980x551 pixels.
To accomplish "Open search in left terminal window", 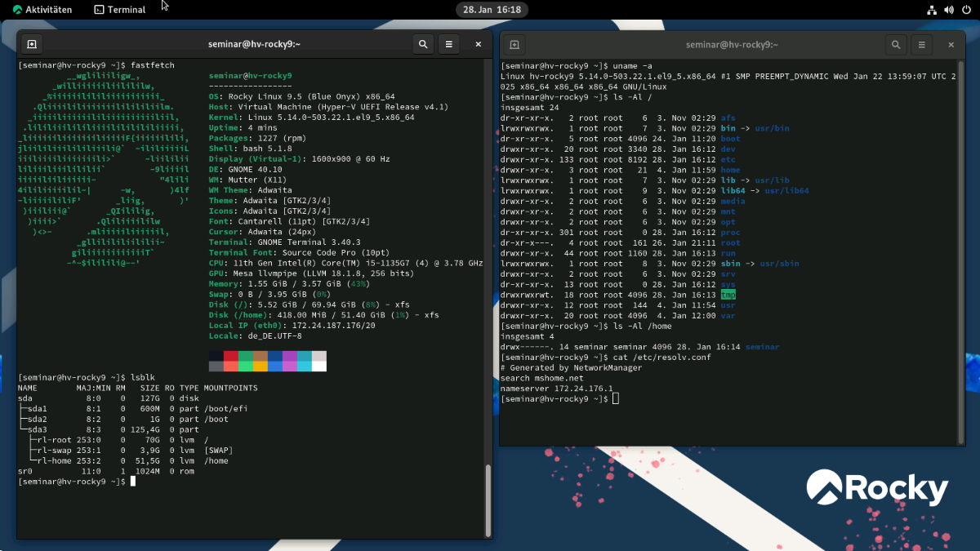I will 422,44.
